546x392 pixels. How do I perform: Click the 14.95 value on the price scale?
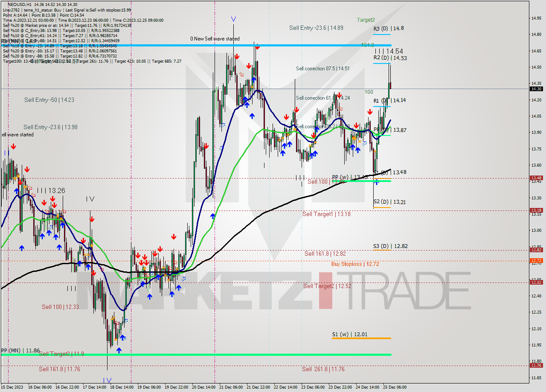[x=536, y=18]
